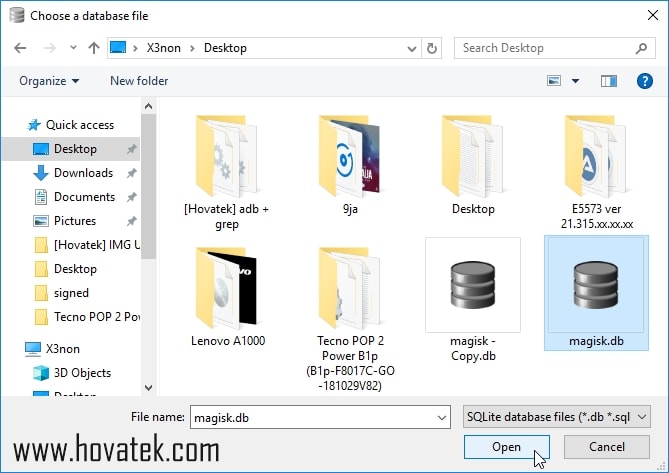
Task: Click the computer icon in address bar
Action: pyautogui.click(x=118, y=47)
